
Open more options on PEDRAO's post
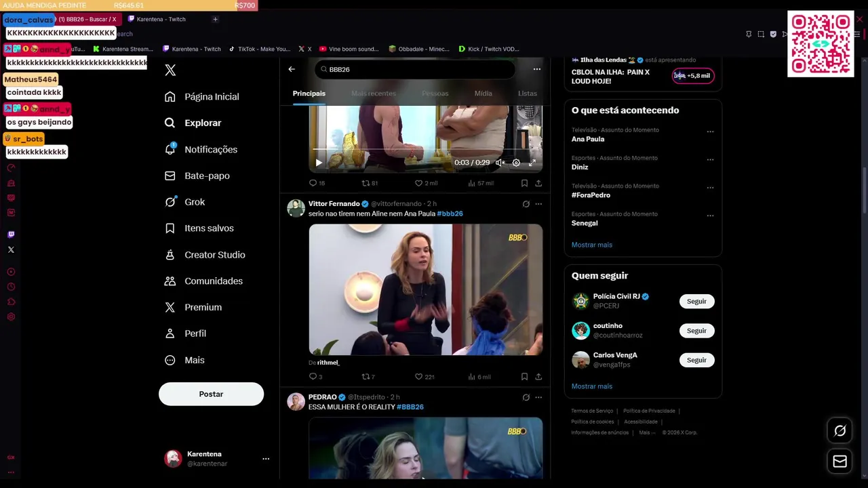tap(538, 397)
